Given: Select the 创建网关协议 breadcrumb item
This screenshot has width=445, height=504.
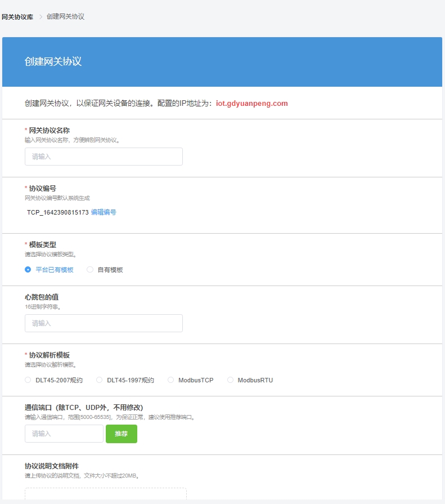Looking at the screenshot, I should pyautogui.click(x=65, y=17).
